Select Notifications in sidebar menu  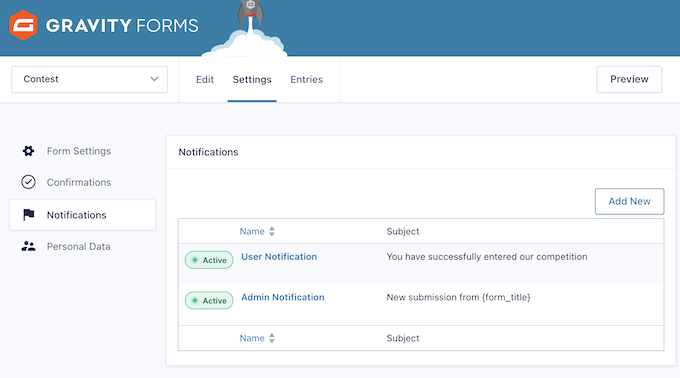[82, 215]
